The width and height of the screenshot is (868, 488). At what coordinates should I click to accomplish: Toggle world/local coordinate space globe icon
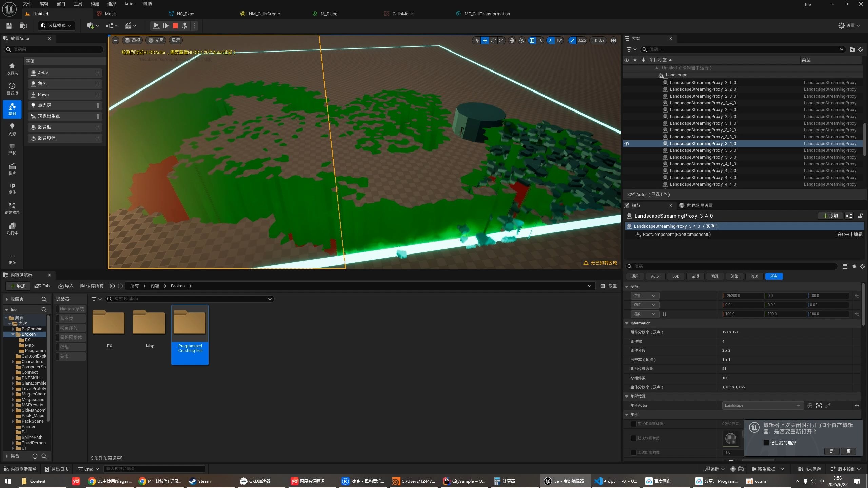click(512, 40)
